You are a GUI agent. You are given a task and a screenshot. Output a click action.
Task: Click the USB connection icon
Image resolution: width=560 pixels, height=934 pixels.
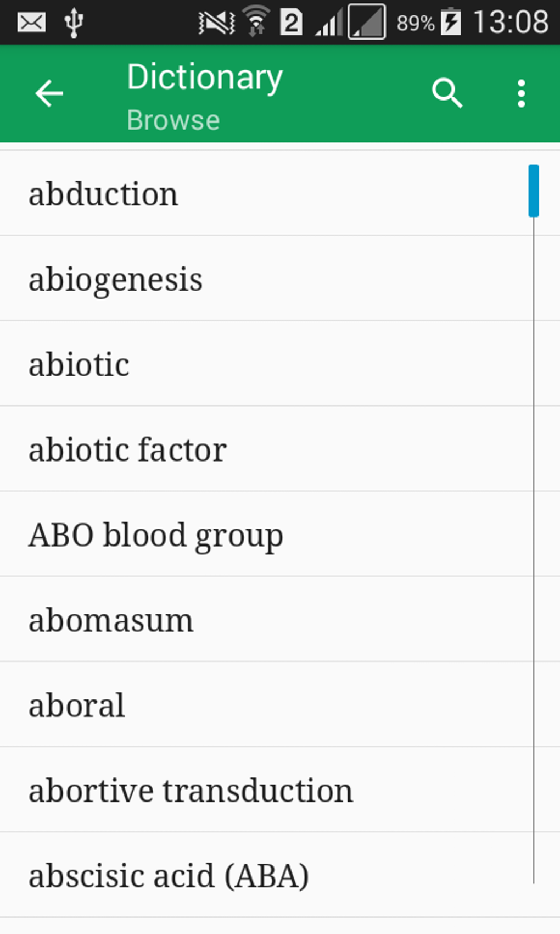tap(74, 21)
